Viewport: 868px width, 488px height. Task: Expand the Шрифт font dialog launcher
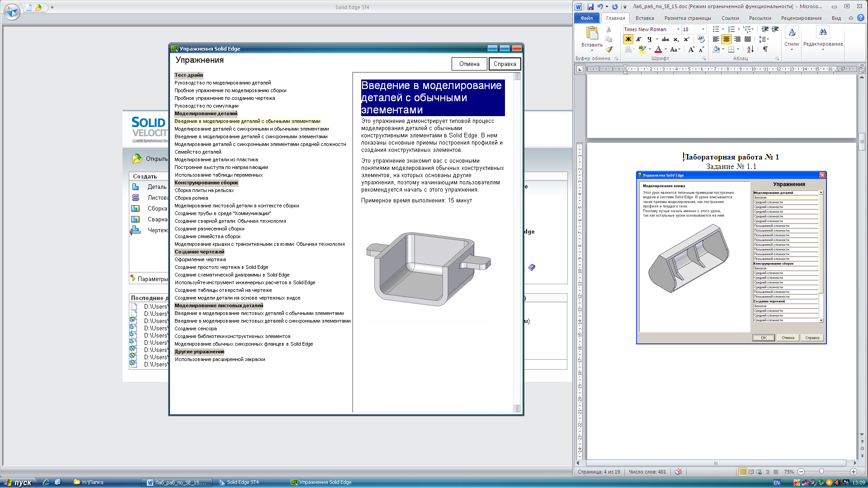point(704,59)
